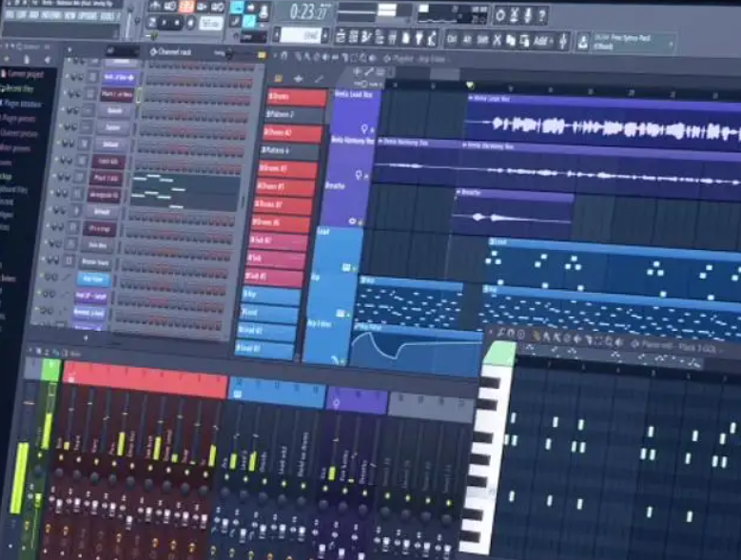Select the blue Pad channel button
The height and width of the screenshot is (560, 741).
pos(93,280)
